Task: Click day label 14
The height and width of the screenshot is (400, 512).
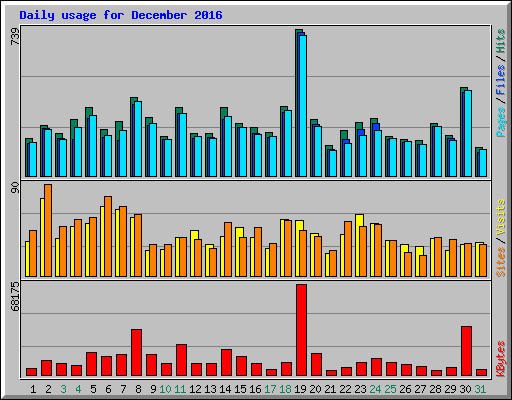Action: click(225, 389)
